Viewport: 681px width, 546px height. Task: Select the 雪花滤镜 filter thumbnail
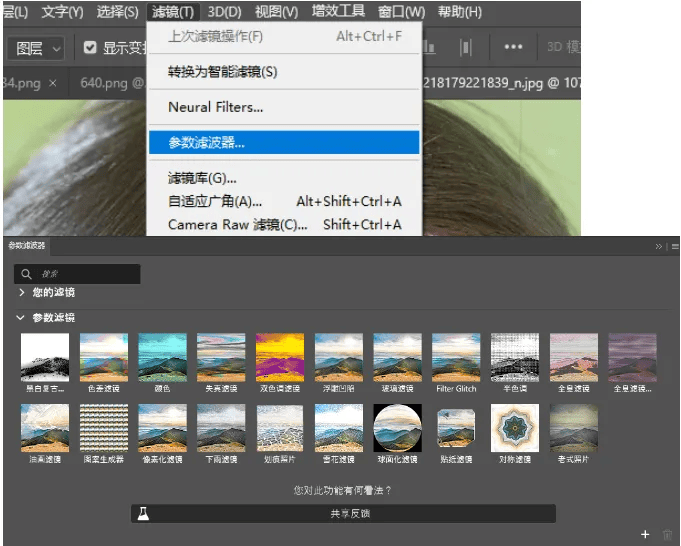coord(339,428)
